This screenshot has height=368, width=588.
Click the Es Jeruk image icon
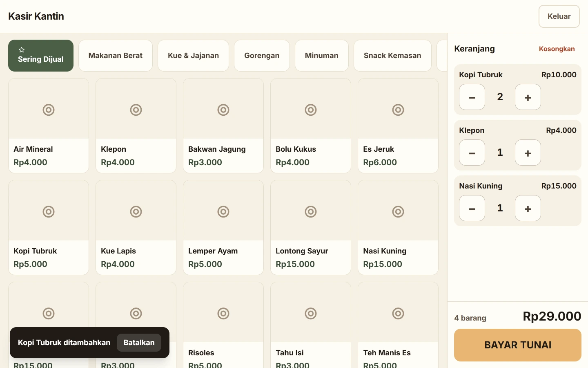coord(398,110)
